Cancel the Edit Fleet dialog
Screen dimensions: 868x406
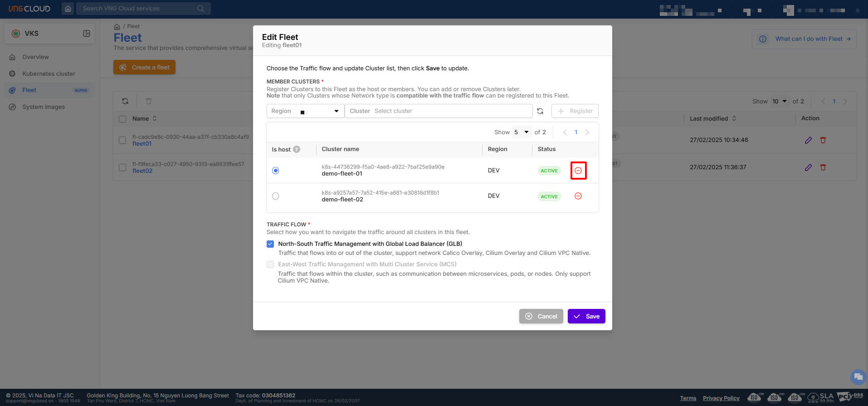tap(541, 316)
